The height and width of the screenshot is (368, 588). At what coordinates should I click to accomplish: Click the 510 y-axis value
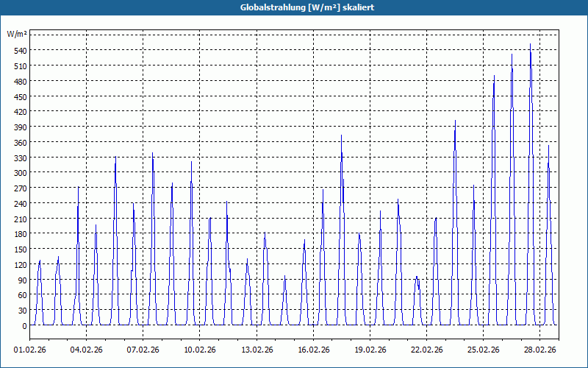coord(21,66)
